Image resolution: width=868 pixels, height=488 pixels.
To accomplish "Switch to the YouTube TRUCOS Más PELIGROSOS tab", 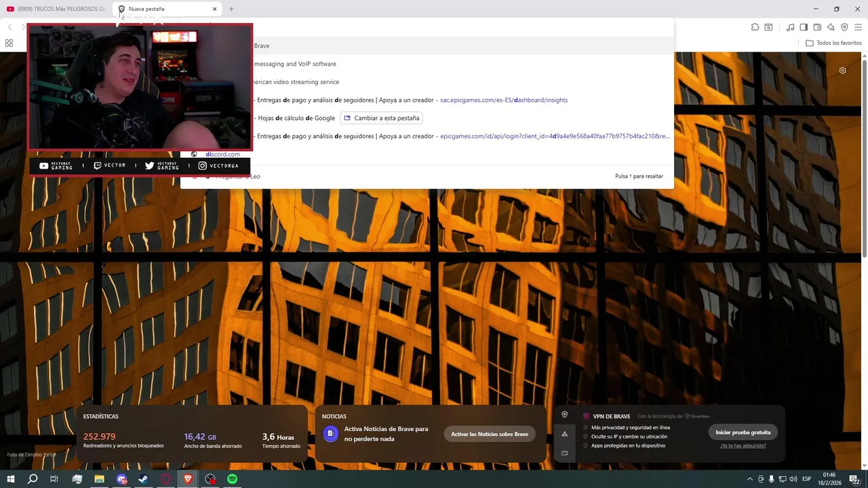I will (x=56, y=9).
